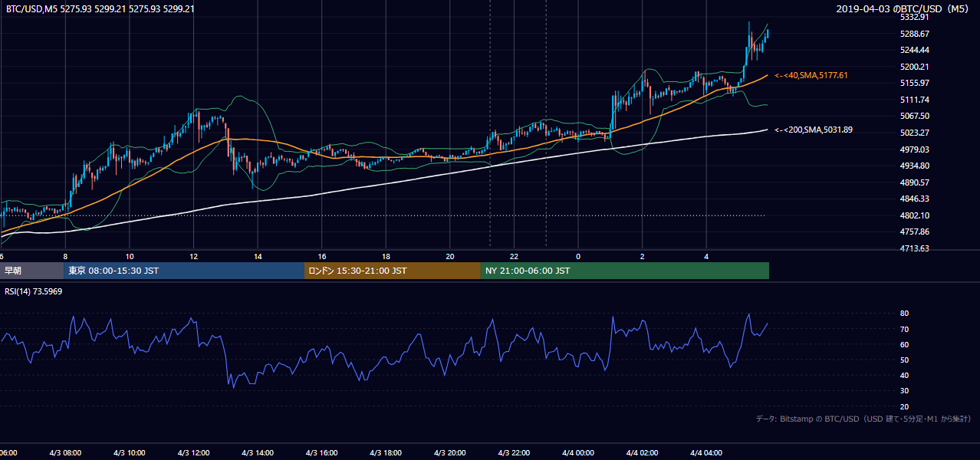Viewport: 980px width, 460px height.
Task: Click price axis value 5288.67
Action: [x=915, y=34]
